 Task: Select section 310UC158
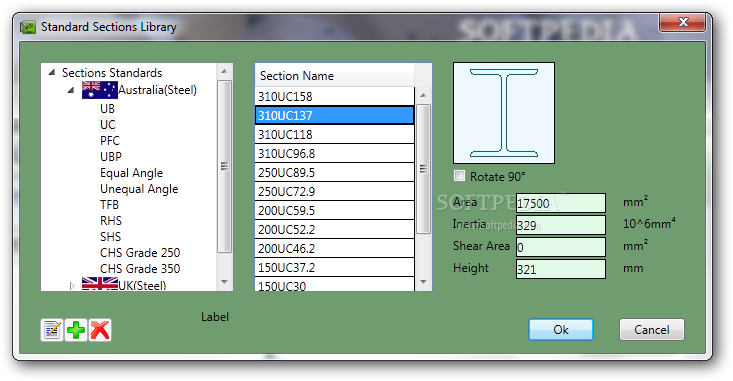tap(335, 96)
